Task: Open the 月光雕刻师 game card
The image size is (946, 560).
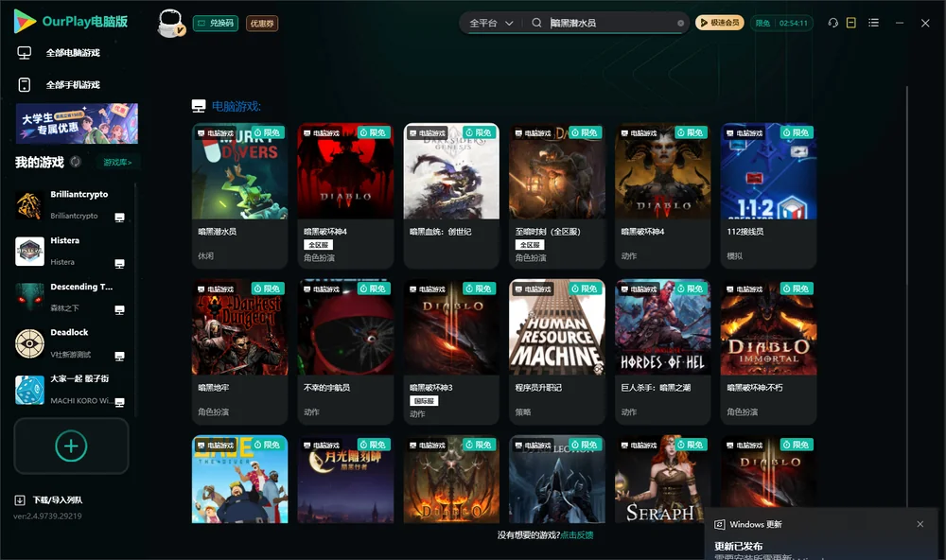Action: tap(345, 480)
